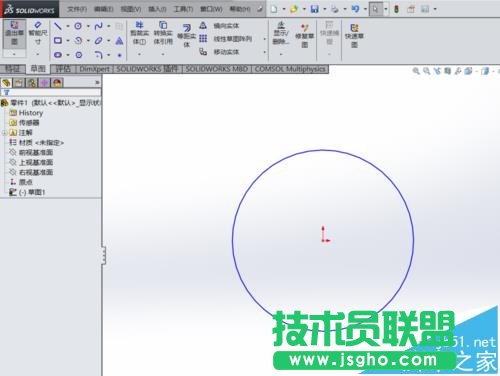The image size is (500, 376).
Task: Expand the Annotations (注解) tree node
Action: (4, 133)
